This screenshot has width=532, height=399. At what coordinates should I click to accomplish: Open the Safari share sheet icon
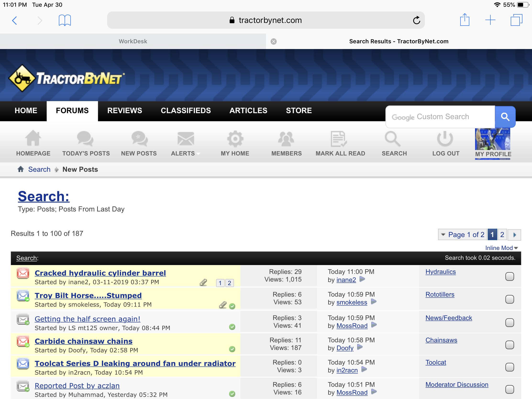coord(464,20)
